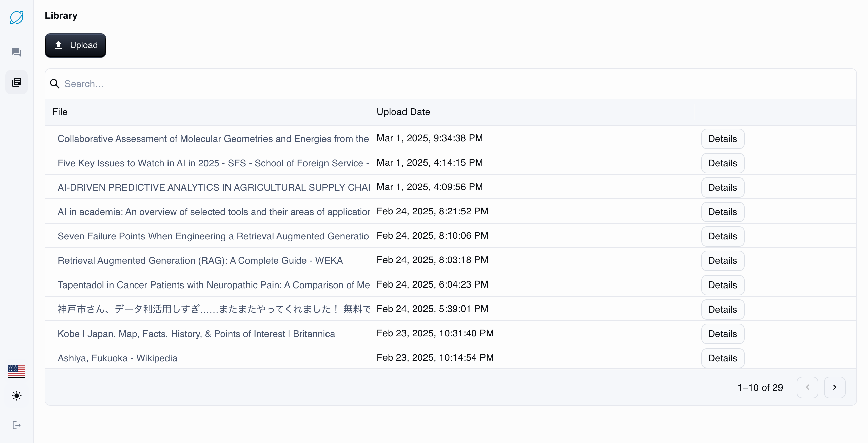Screen dimensions: 868x443
Task: Toggle light/dark theme sun icon
Action: pyautogui.click(x=16, y=396)
